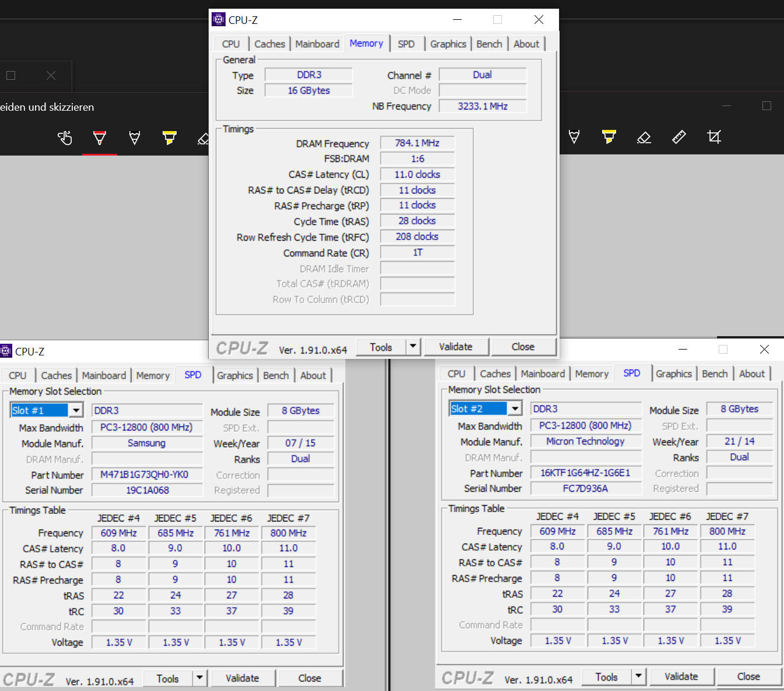Click part number M471B1G73QH0-YK0

[x=147, y=474]
